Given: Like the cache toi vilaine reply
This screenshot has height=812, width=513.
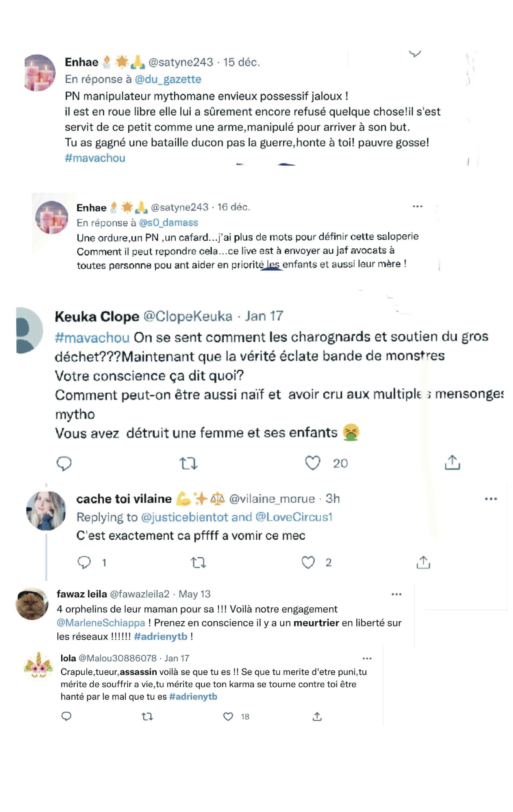Looking at the screenshot, I should coord(308,562).
